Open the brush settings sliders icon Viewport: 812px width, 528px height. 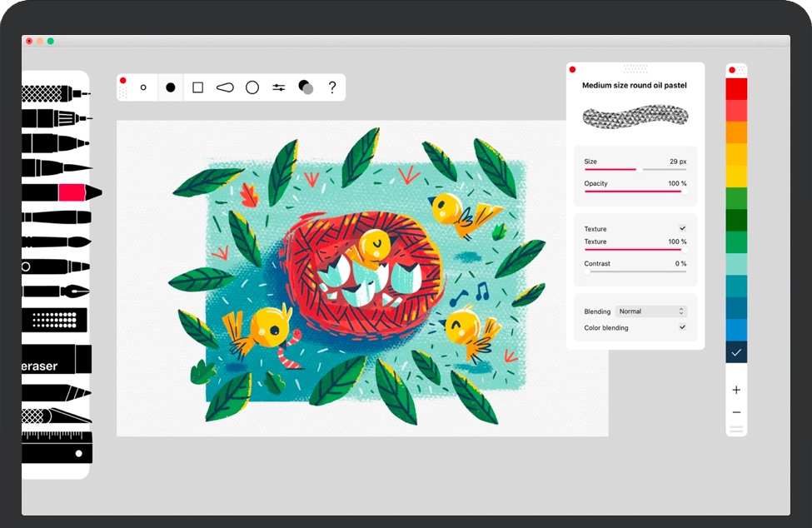point(278,87)
